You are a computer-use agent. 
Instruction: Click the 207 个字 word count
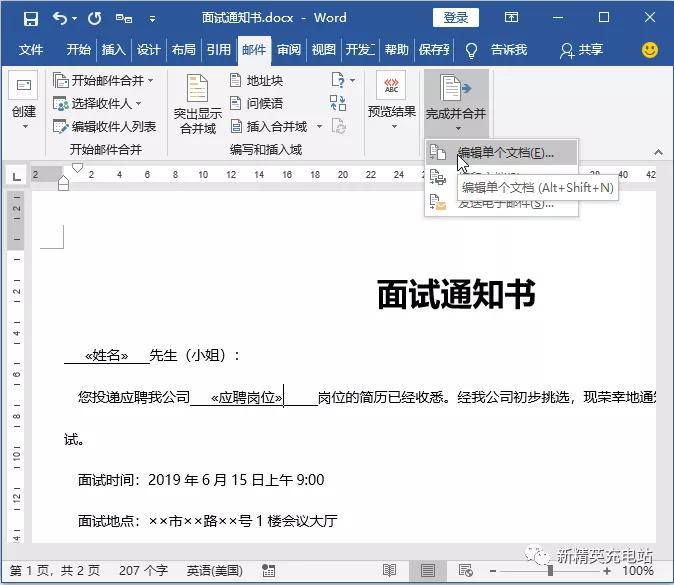(x=143, y=571)
